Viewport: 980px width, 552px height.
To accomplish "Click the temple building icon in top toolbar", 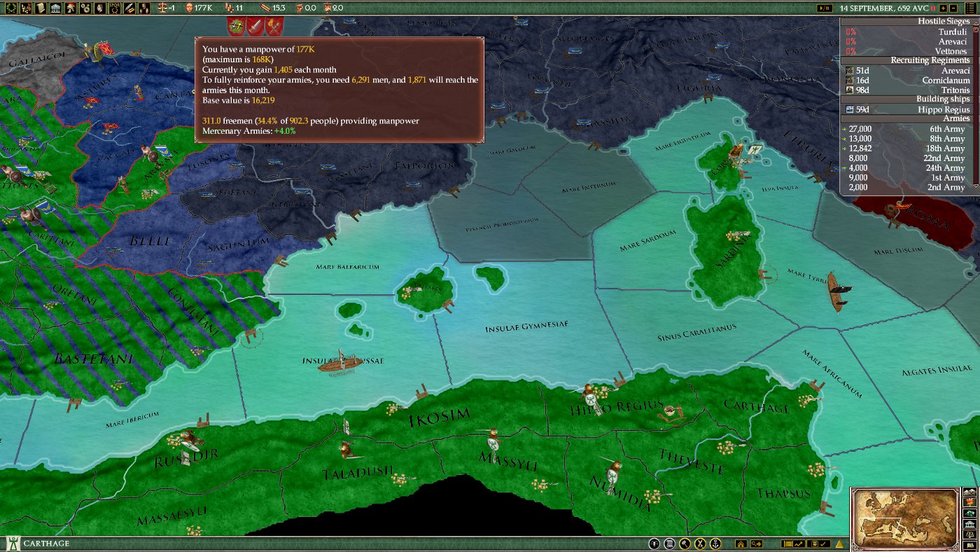I will [x=55, y=8].
